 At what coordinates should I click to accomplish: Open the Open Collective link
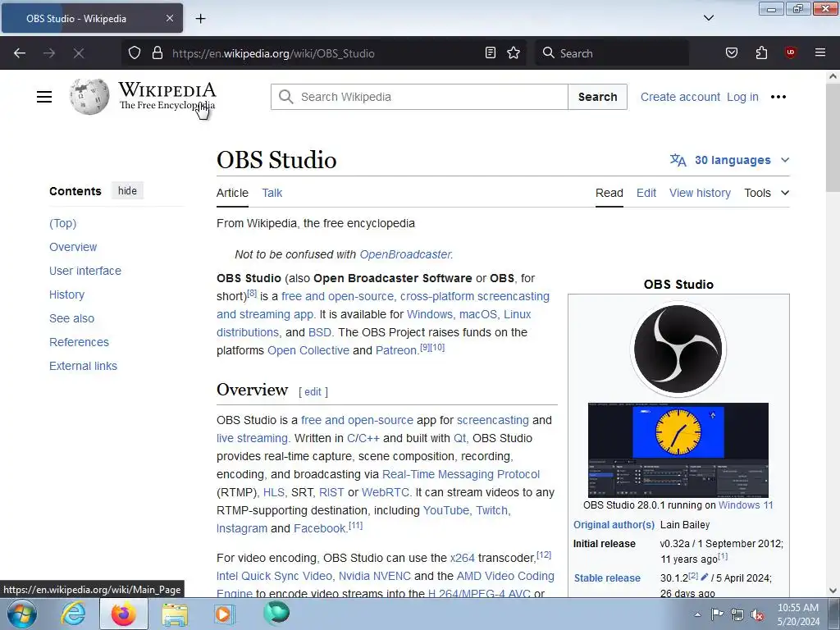point(308,350)
